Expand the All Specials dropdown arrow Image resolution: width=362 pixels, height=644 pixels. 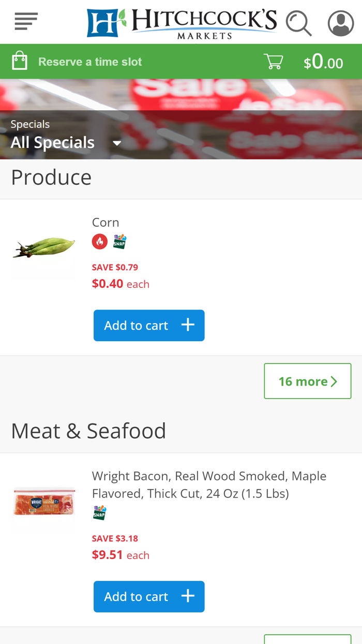pyautogui.click(x=117, y=143)
